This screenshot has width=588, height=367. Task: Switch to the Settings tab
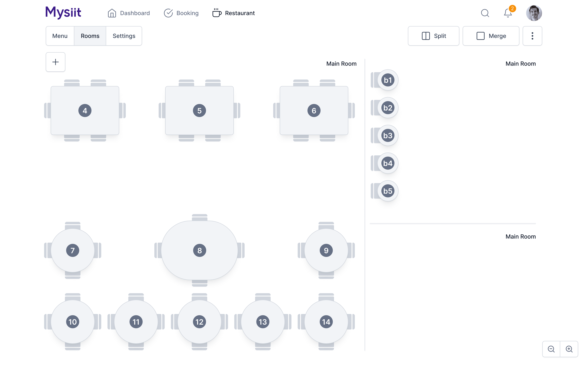pos(124,36)
